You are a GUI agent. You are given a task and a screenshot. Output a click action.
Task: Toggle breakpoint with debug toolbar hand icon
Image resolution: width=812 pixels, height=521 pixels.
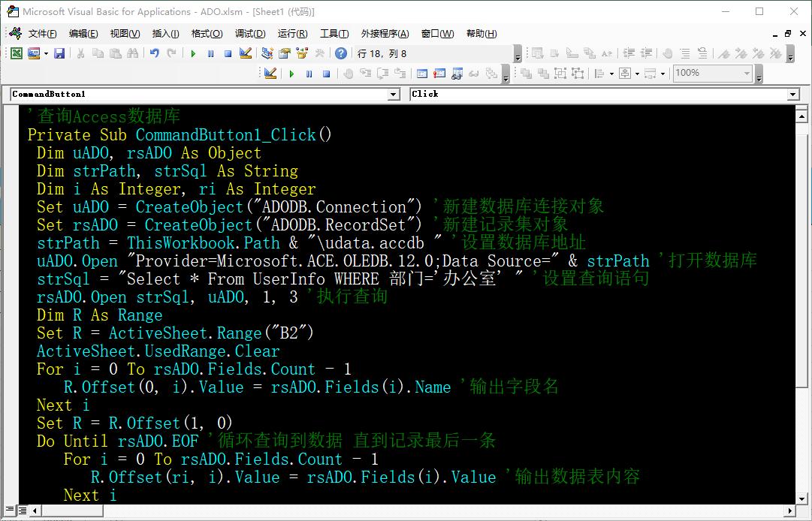pos(348,74)
